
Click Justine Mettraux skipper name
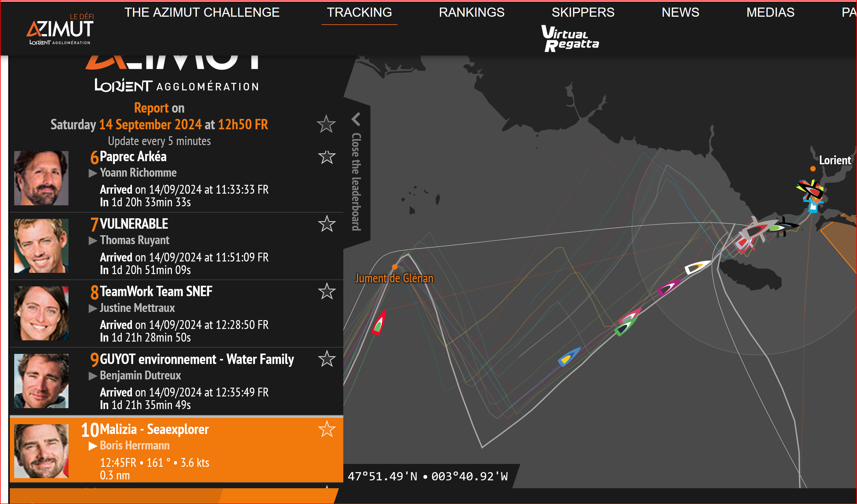click(137, 308)
